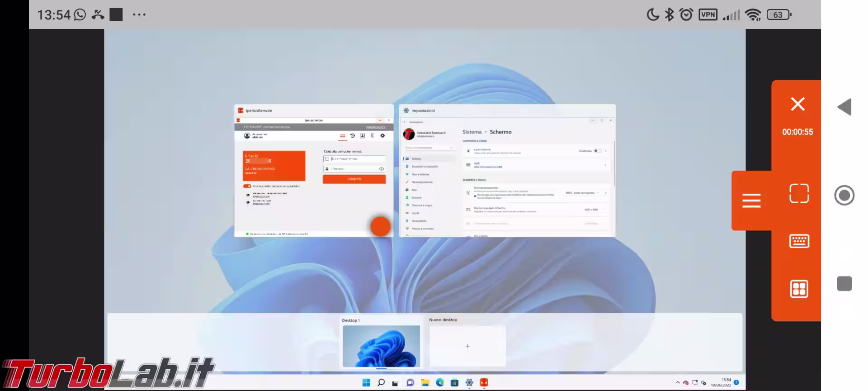Viewport: 868px width, 391px height.
Task: Open screen resolution dropdown in Settings
Action: 594,210
